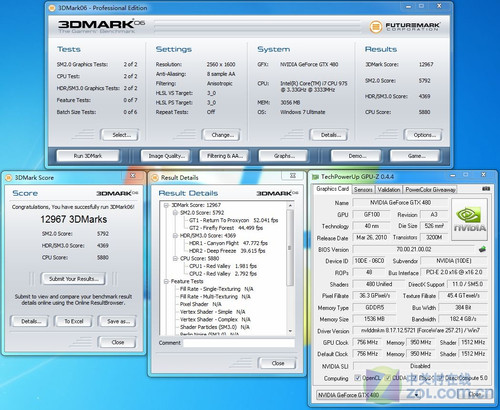
Task: Select Fill Rate - Single-Texturing row
Action: pyautogui.click(x=216, y=289)
